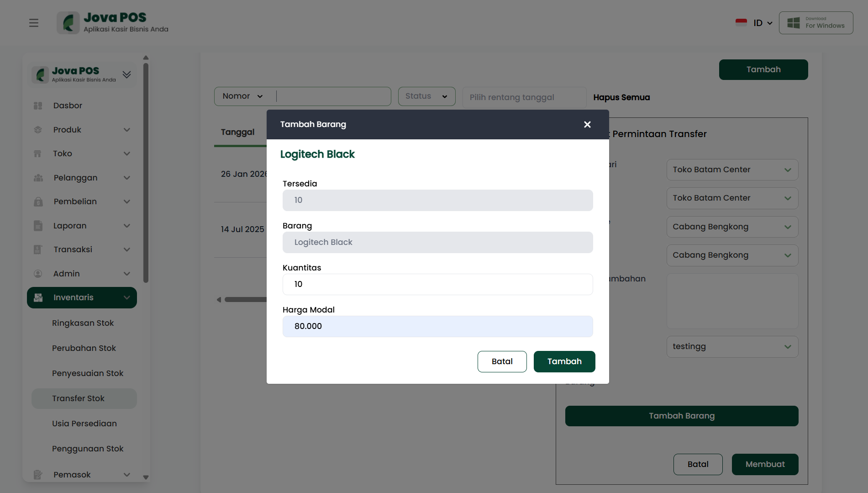Click the sidebar vertical scrollbar
The image size is (868, 493).
146,174
